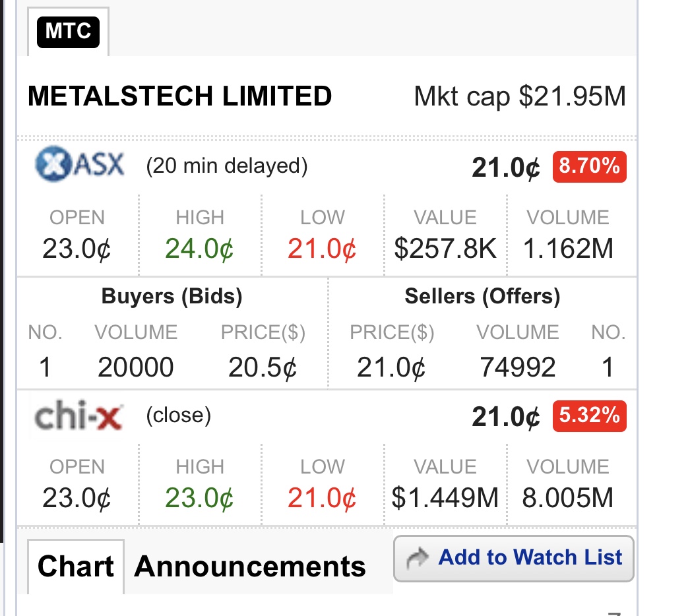
Task: Click the bid price 20.5¢
Action: pos(263,367)
